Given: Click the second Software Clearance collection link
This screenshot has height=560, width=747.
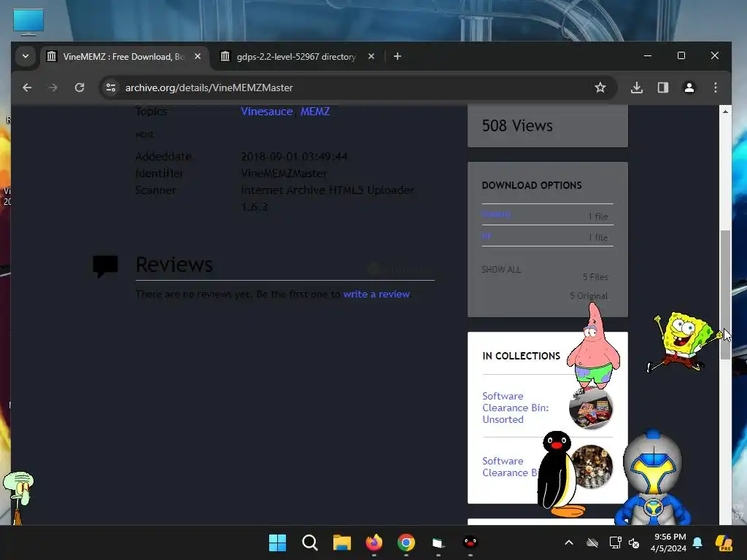Looking at the screenshot, I should tap(510, 467).
